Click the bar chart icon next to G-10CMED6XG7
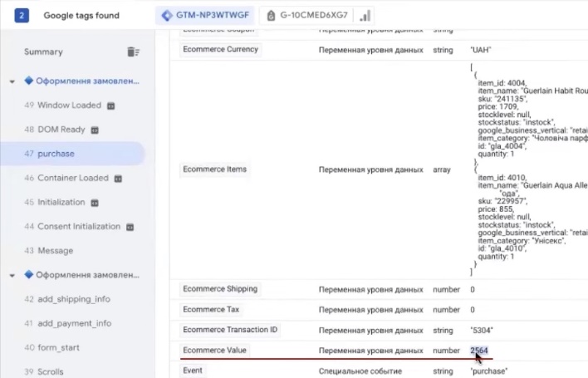This screenshot has width=588, height=378. (x=365, y=16)
